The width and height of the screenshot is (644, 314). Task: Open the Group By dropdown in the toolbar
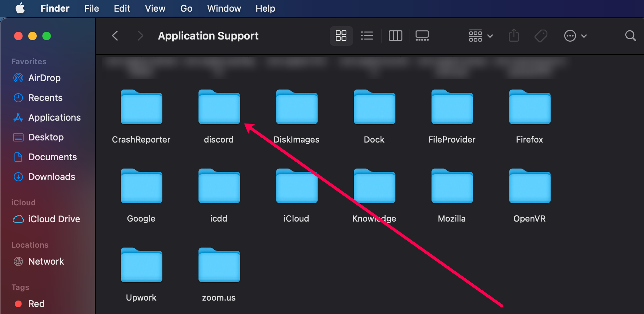coord(481,36)
